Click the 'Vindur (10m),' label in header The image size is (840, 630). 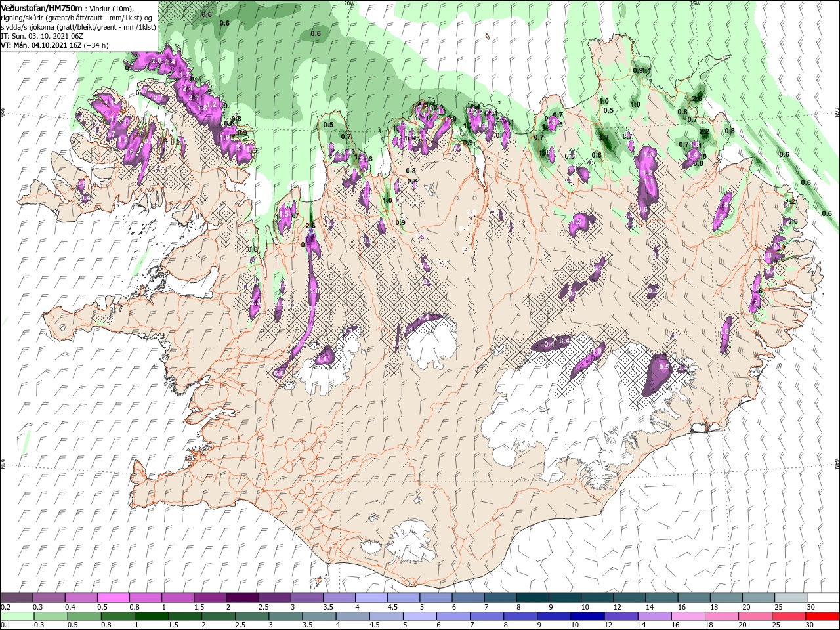pos(111,8)
